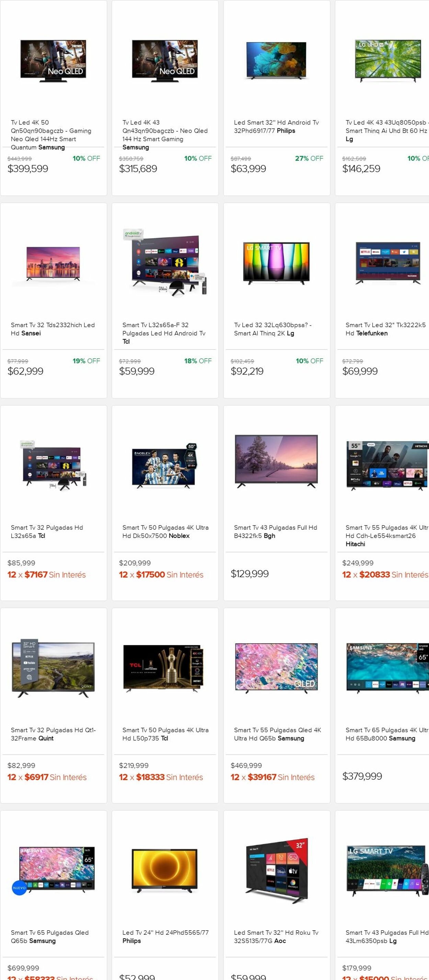Select the Samsung Crystal UHD 65Bu8000 image
The height and width of the screenshot is (980, 429).
pyautogui.click(x=387, y=668)
